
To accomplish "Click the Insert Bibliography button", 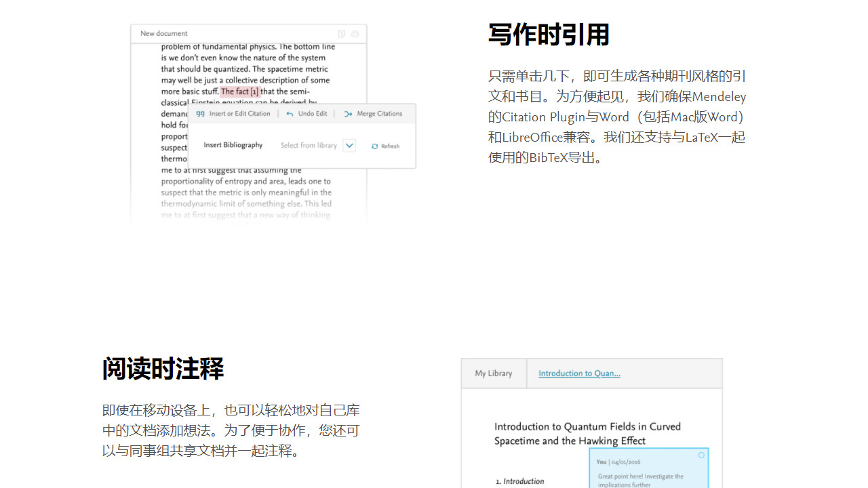I will click(233, 145).
